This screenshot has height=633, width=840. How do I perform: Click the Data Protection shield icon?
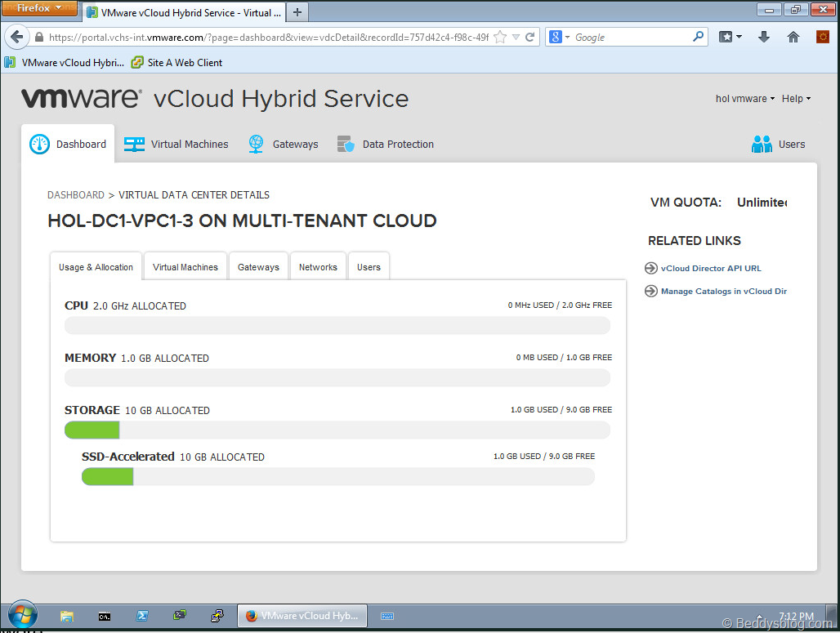click(346, 144)
